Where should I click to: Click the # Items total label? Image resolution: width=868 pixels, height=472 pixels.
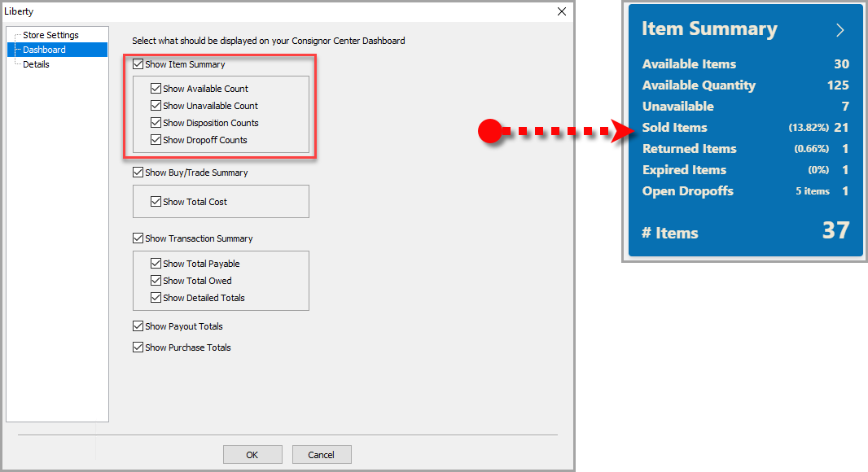tap(670, 233)
